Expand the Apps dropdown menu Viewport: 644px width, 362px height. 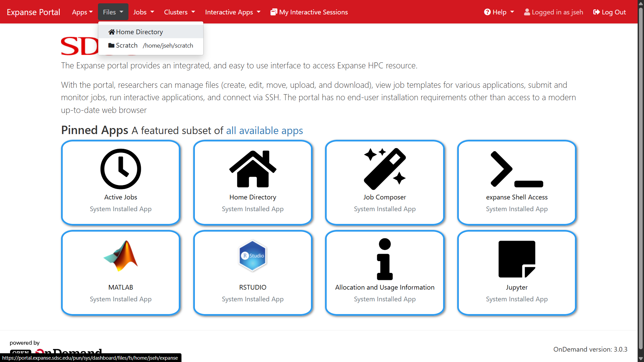[83, 12]
